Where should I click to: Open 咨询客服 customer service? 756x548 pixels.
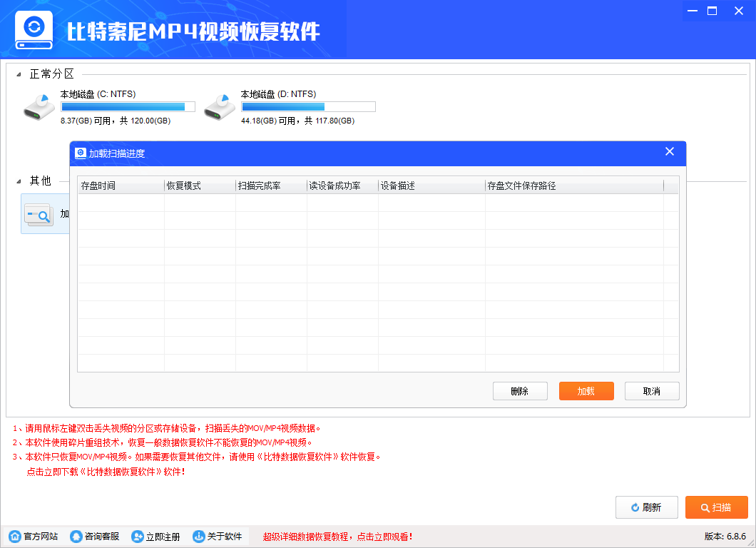click(x=95, y=537)
